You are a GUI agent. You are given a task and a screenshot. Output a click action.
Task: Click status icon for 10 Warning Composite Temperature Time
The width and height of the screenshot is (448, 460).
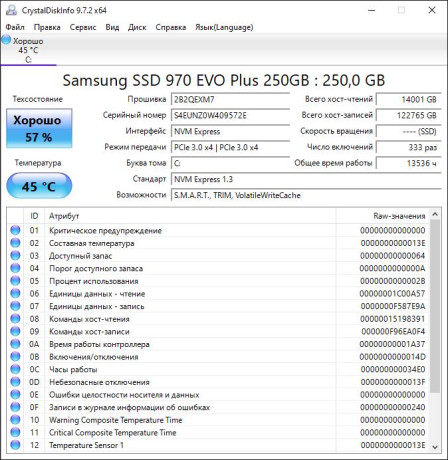(x=15, y=420)
